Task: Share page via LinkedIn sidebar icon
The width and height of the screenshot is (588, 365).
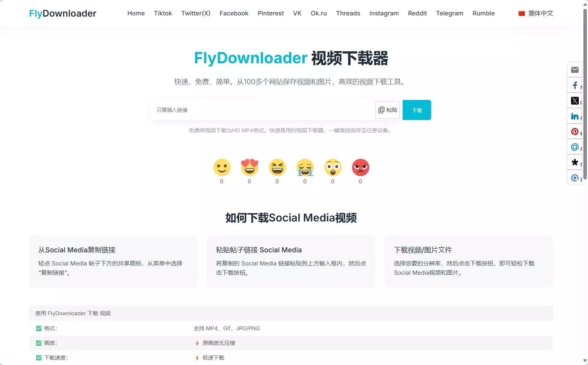Action: (575, 116)
